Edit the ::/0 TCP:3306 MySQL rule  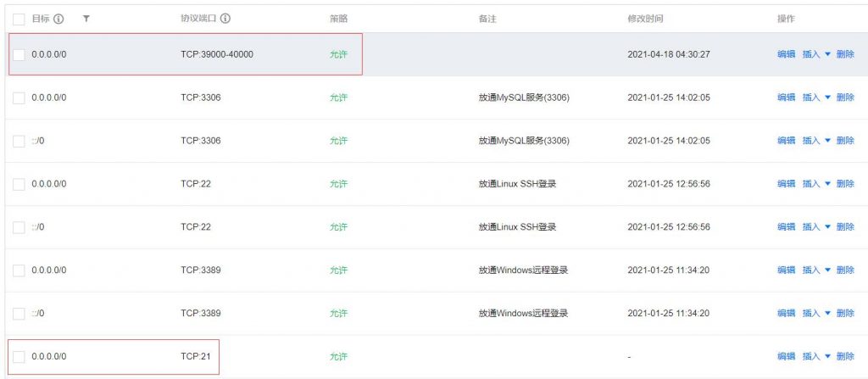[x=786, y=141]
